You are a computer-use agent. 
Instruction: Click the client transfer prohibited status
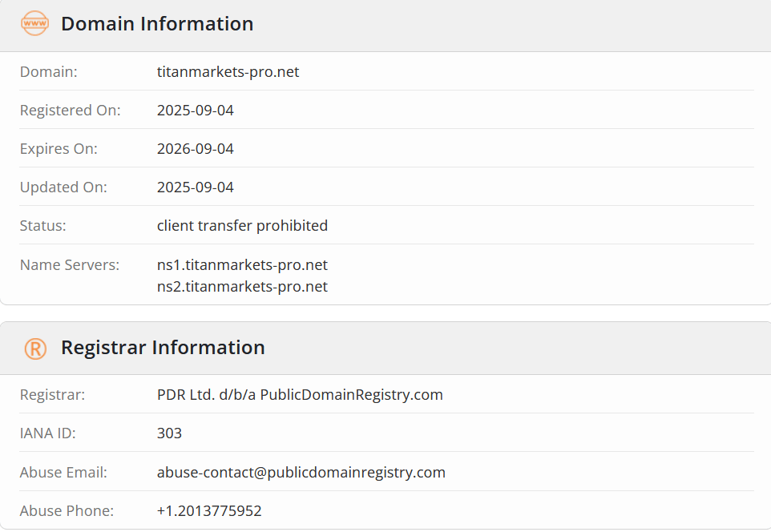(242, 226)
